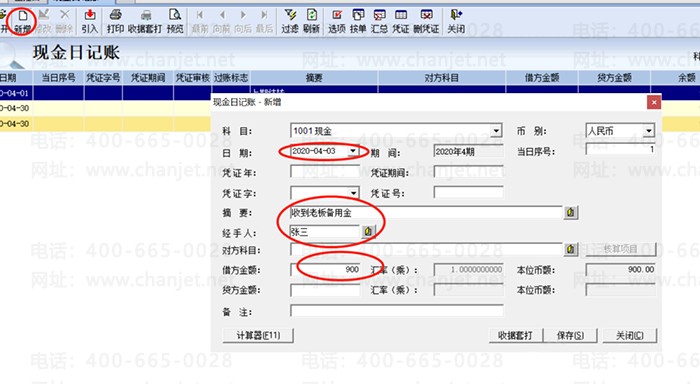Open the 选项 options toolbar icon
Viewport: 700px width, 384px height.
click(x=337, y=21)
